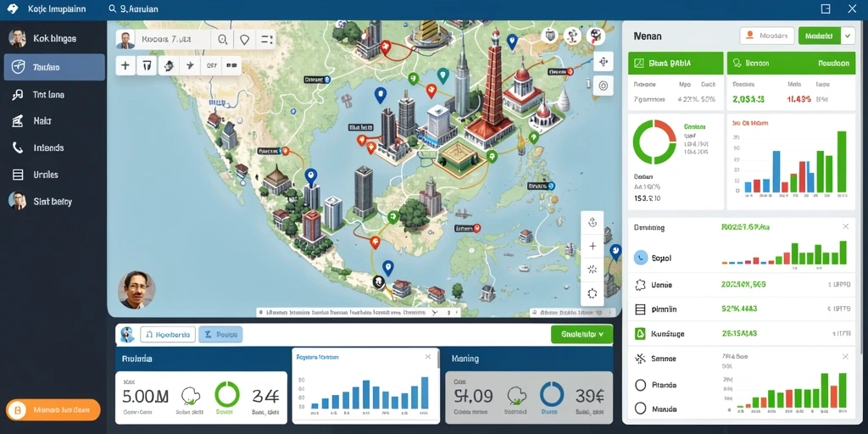Click the Rouuloon label in the green header

click(x=834, y=64)
